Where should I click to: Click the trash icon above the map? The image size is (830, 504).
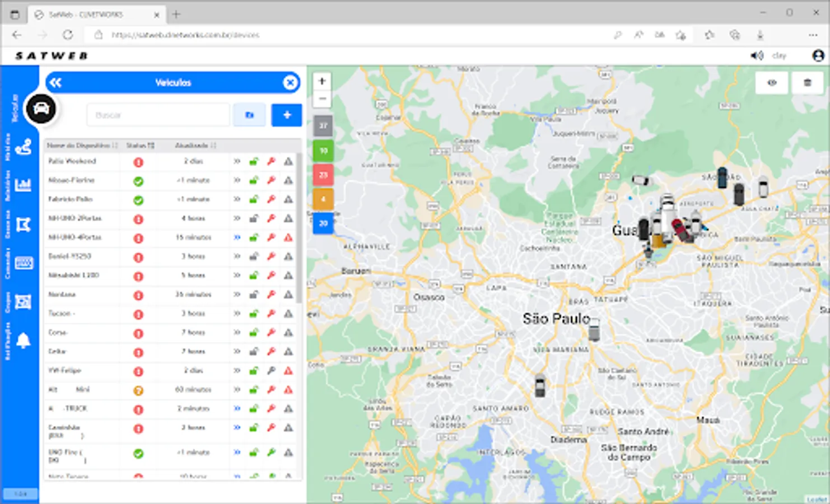[807, 83]
